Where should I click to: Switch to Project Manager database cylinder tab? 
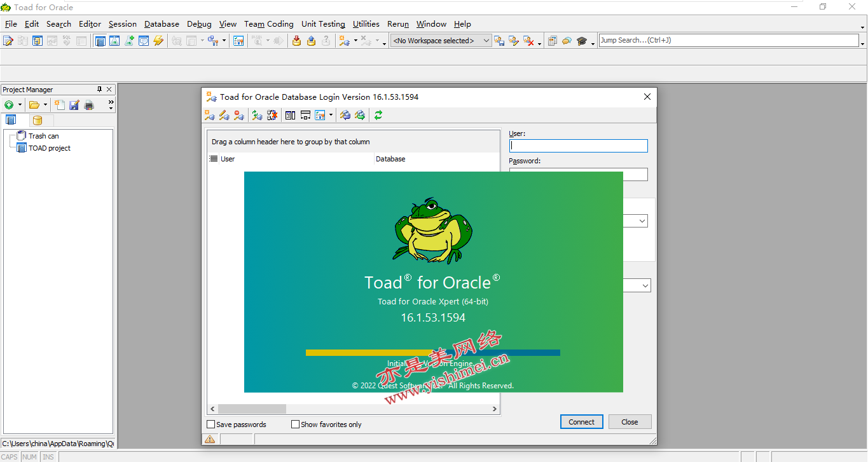[38, 120]
